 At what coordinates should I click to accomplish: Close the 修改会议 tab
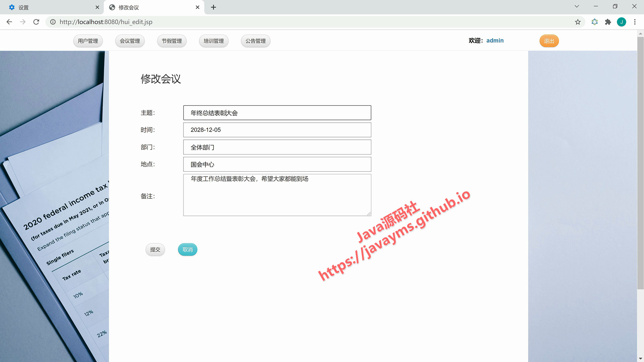(198, 7)
